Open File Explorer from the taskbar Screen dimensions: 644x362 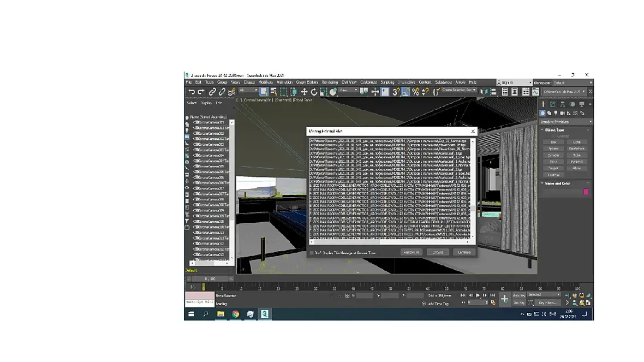click(x=220, y=314)
